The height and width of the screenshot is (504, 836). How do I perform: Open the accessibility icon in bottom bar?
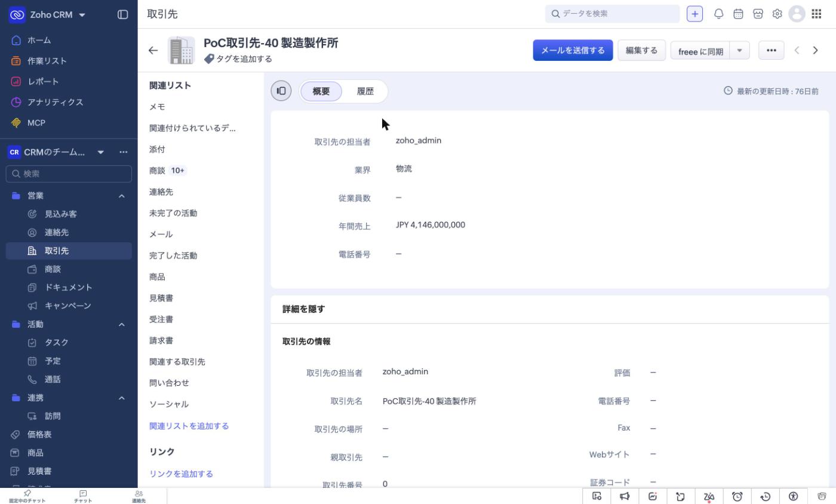793,496
